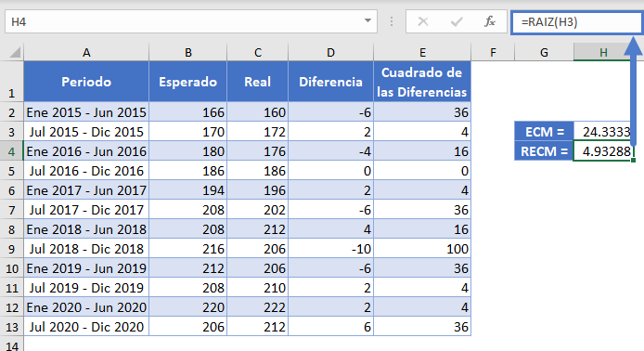Select cell Ene 2016 - Jun 2016

click(86, 151)
